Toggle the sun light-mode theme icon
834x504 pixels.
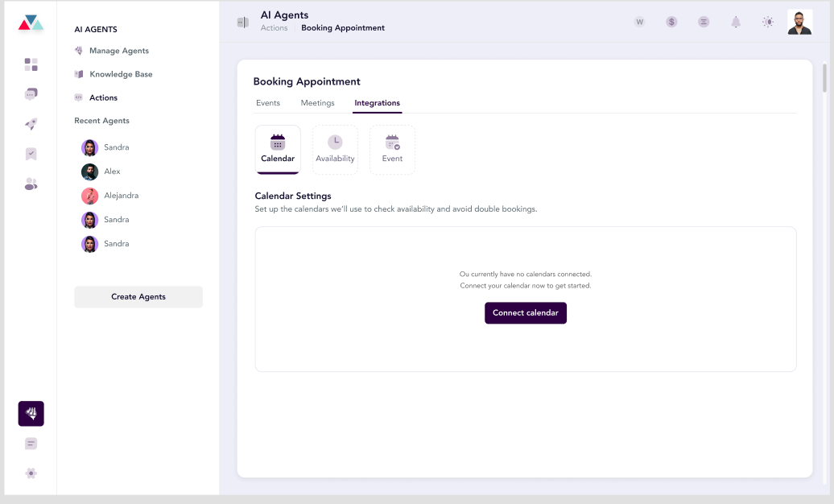[x=767, y=22]
